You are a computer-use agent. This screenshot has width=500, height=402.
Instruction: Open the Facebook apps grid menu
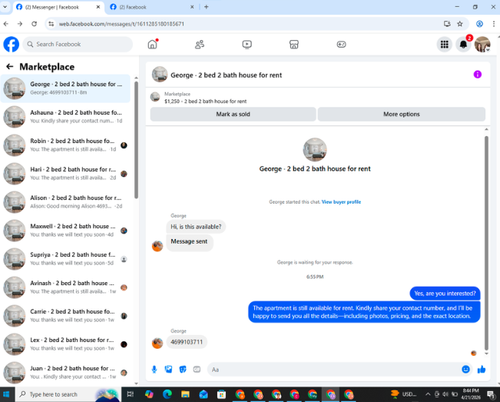coord(444,44)
